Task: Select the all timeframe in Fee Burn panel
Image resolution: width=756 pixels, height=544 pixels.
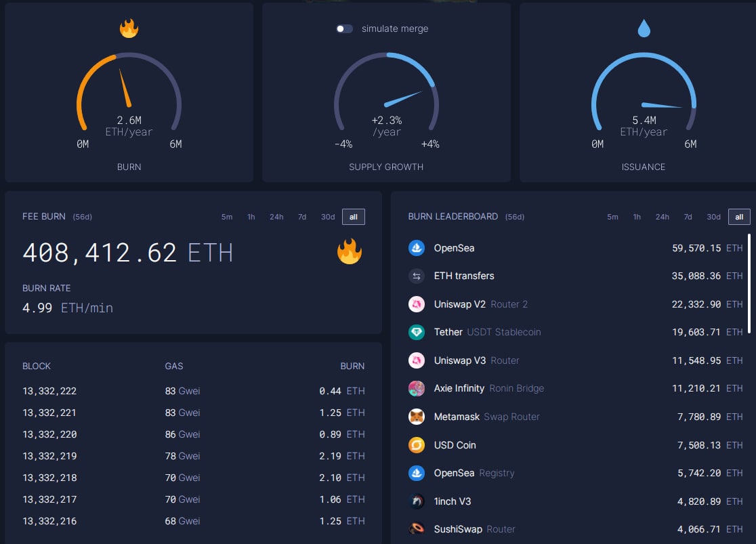Action: 354,217
